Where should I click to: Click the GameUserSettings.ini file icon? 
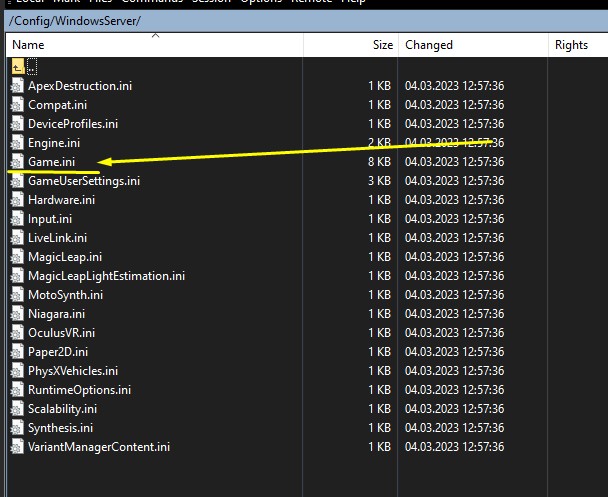(16, 181)
